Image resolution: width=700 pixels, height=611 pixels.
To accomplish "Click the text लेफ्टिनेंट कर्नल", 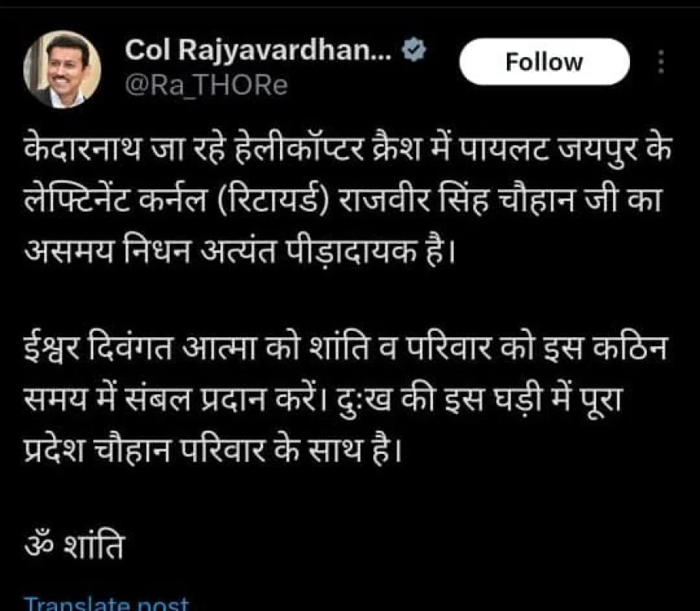I will (x=115, y=200).
